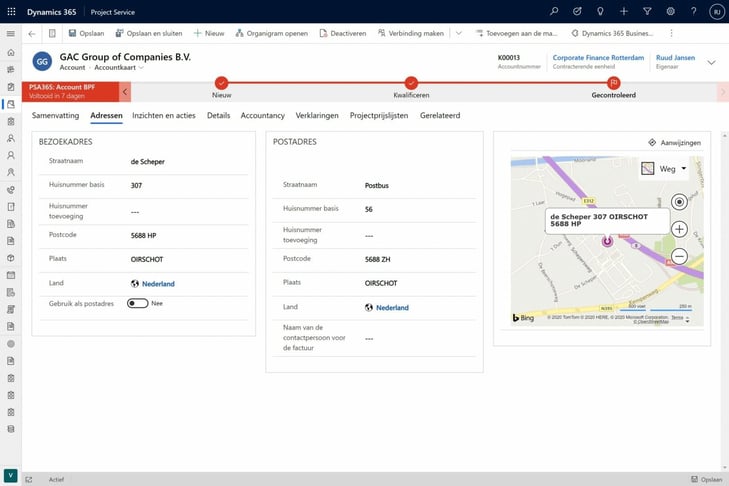Viewport: 729px width, 486px height.
Task: Edit Postadres Straatnaam field Postbus
Action: pos(420,186)
